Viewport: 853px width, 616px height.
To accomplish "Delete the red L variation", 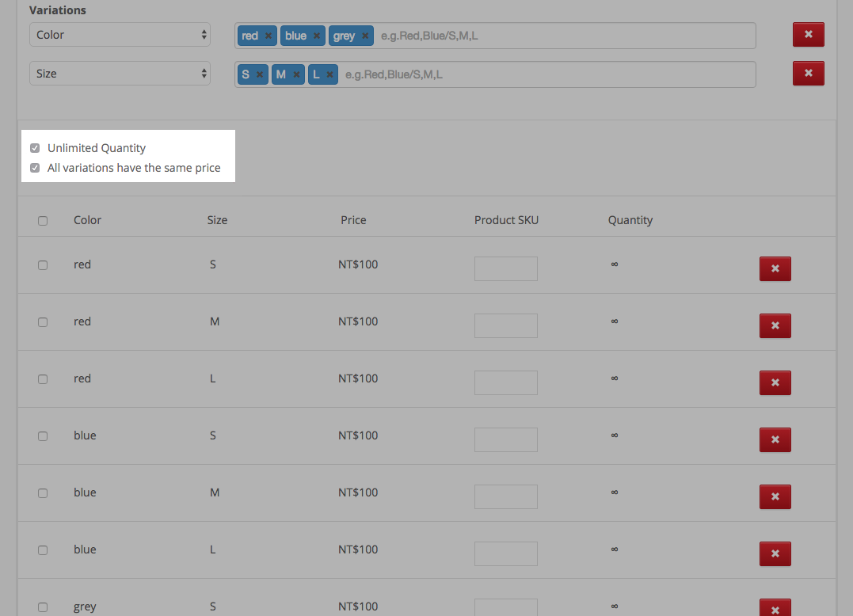I will pos(775,382).
